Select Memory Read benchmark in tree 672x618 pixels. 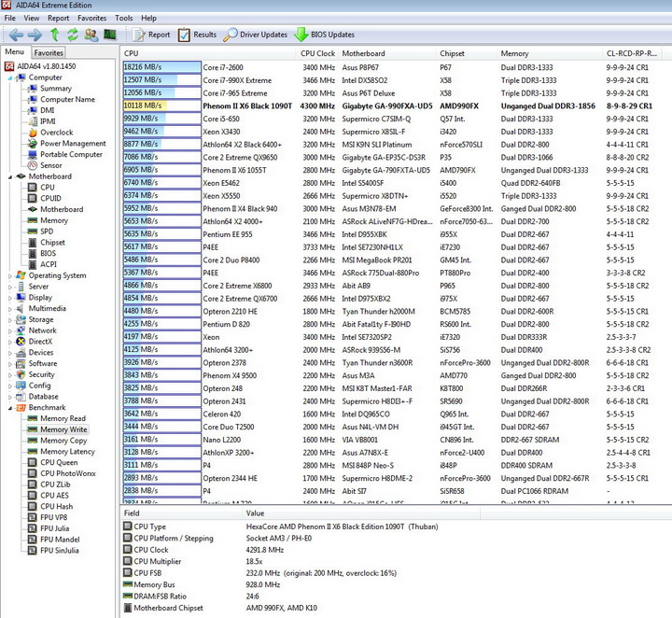tap(63, 418)
